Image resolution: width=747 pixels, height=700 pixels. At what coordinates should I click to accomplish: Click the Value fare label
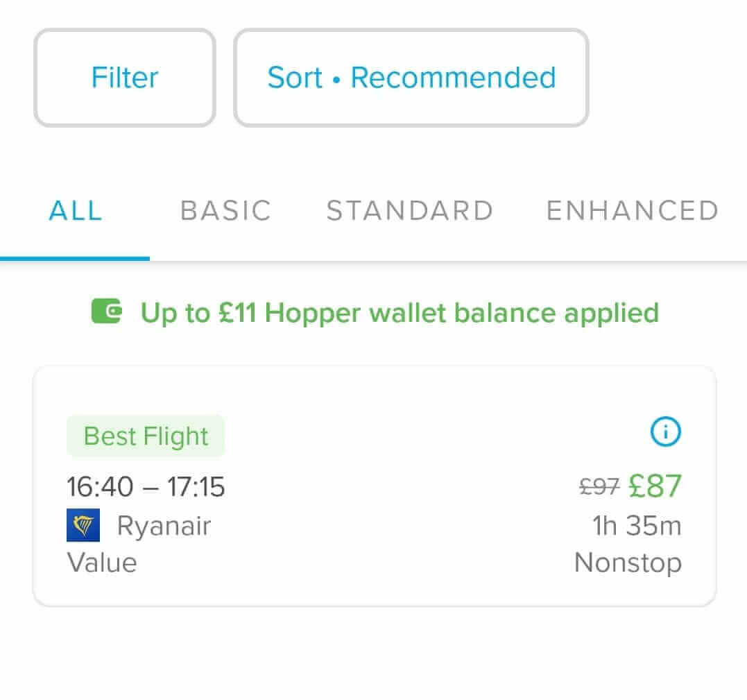(x=102, y=562)
